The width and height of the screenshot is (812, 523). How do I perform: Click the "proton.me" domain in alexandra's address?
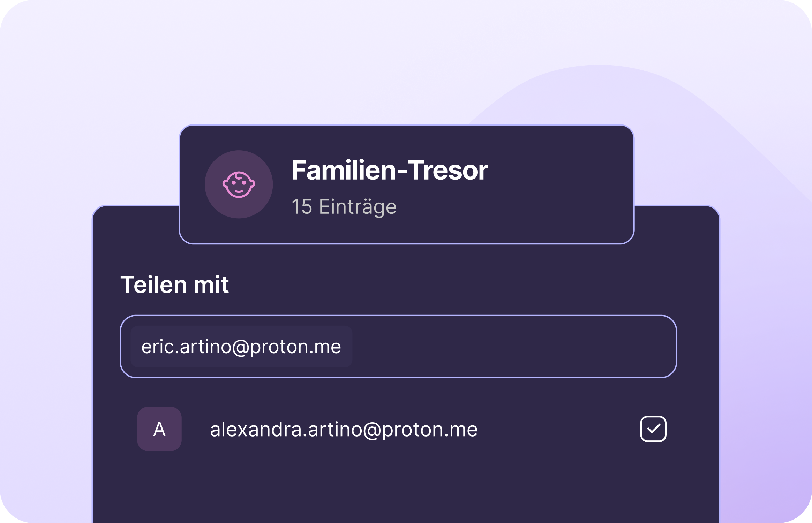point(430,429)
